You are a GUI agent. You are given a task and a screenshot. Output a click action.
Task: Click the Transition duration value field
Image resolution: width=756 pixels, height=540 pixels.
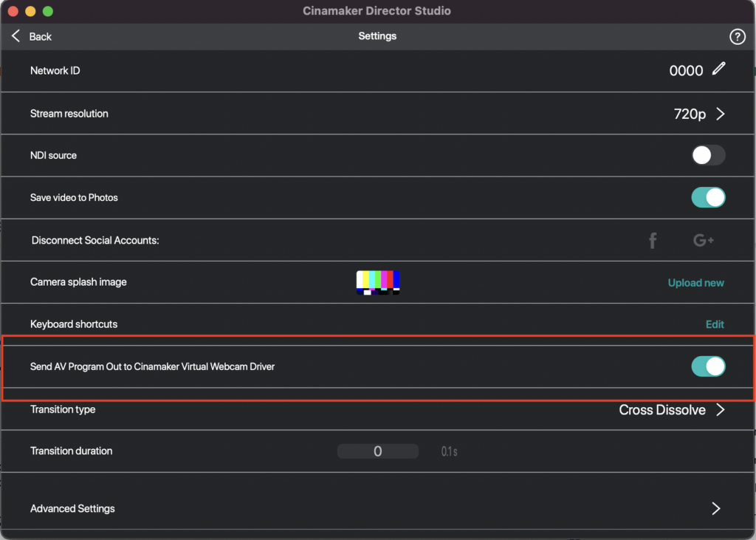377,451
